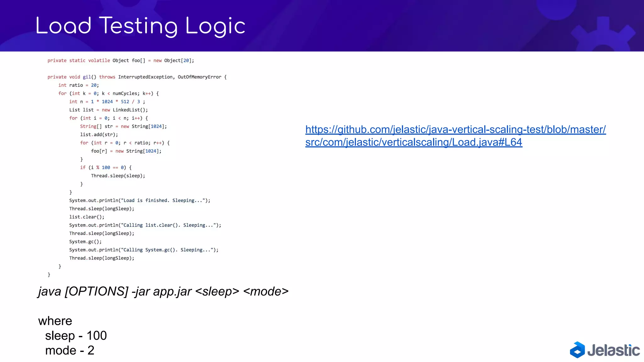This screenshot has height=362, width=644.
Task: Open the GitHub Load.java#L64 link
Action: [455, 136]
